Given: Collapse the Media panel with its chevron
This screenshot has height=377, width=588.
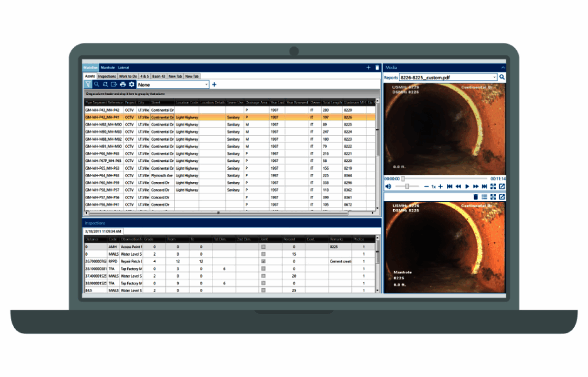Looking at the screenshot, I should pos(502,67).
